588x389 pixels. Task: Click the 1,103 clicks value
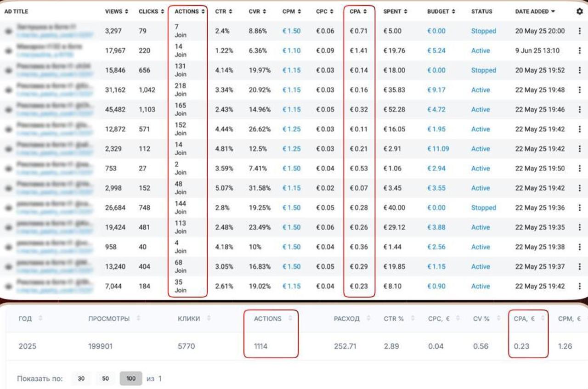click(147, 109)
